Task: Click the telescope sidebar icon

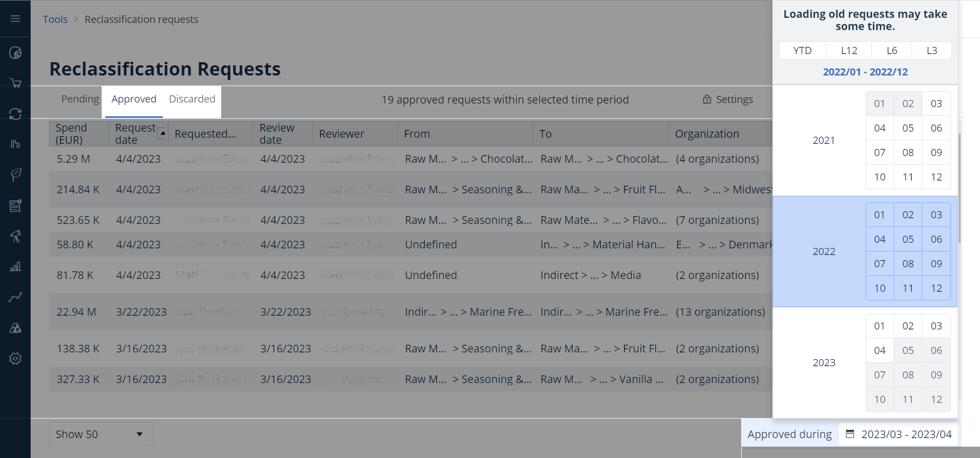Action: [x=15, y=236]
